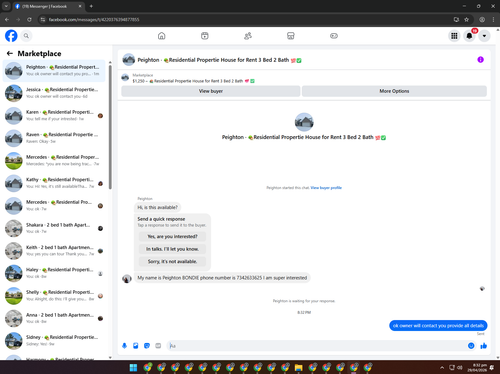
Task: Open the Windows Start menu
Action: point(133,367)
